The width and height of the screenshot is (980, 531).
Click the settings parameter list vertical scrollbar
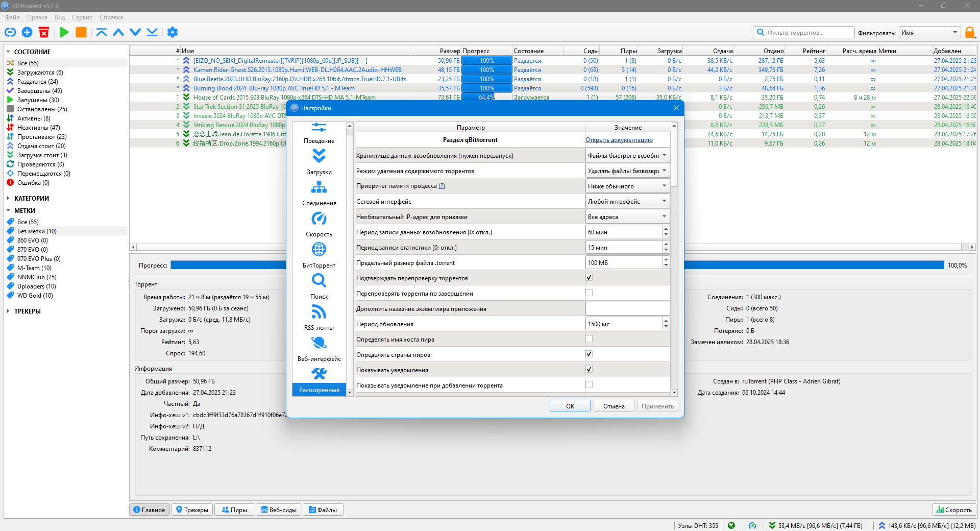(674, 259)
